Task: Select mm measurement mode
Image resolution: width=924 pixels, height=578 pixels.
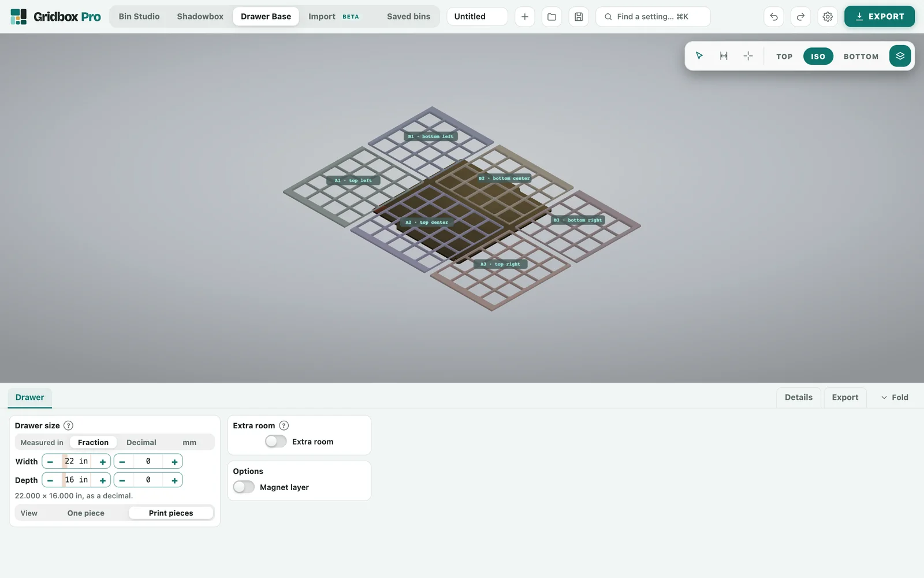Action: tap(189, 443)
